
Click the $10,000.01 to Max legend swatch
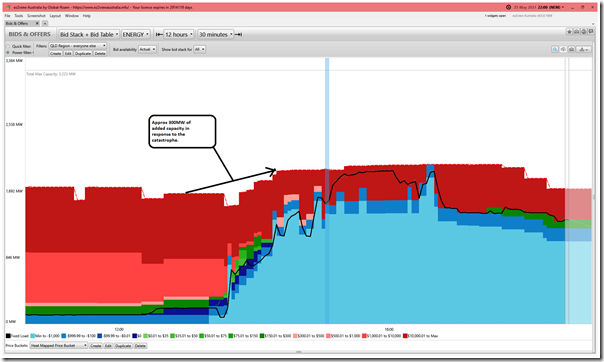click(405, 336)
